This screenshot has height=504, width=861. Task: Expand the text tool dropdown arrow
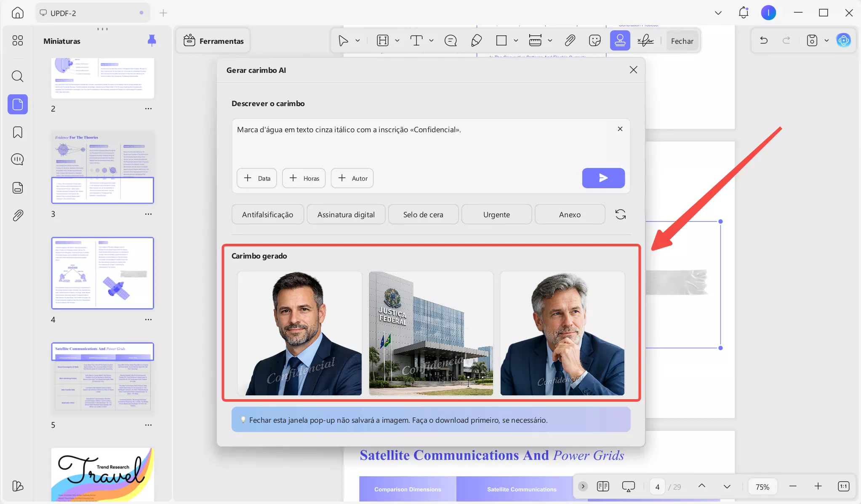(431, 41)
